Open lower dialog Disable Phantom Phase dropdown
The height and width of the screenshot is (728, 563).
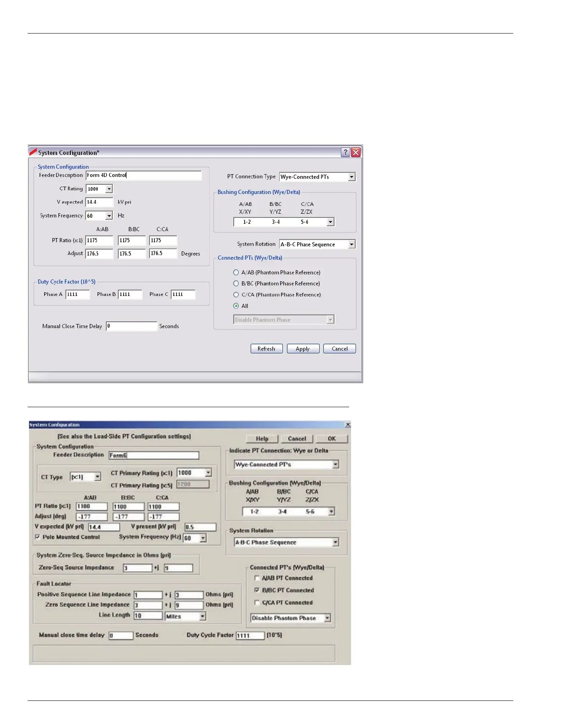pyautogui.click(x=327, y=618)
